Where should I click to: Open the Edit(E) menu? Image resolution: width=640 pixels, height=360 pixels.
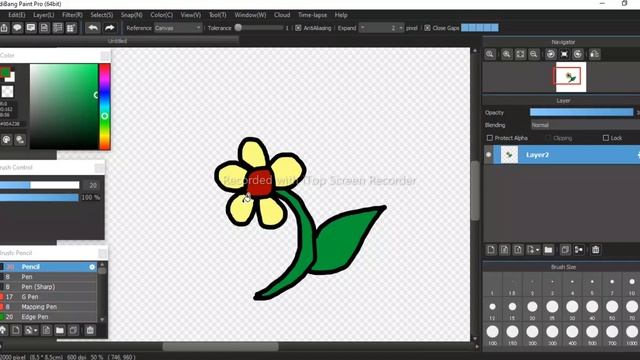coord(17,15)
